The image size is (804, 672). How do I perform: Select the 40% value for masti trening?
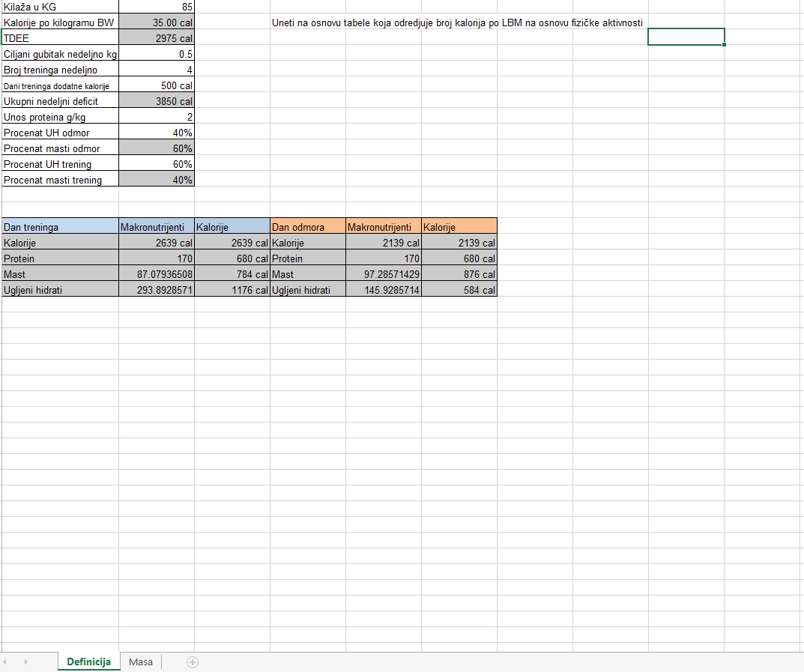click(x=157, y=180)
